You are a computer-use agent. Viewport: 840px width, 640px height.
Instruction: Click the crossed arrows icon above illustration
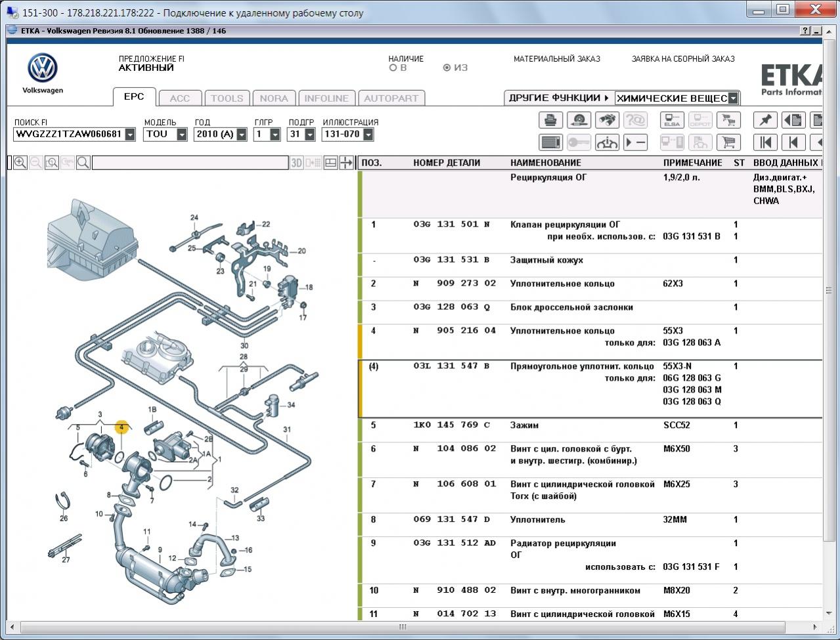pos(347,163)
